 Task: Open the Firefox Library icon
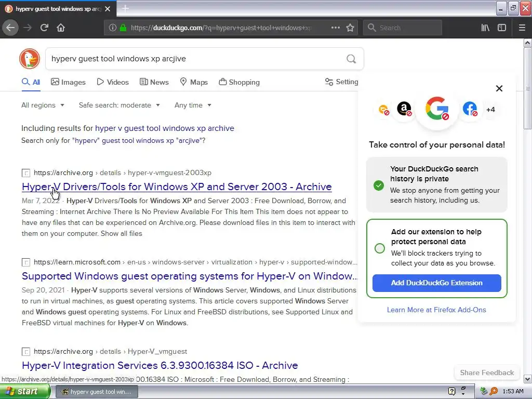[485, 28]
